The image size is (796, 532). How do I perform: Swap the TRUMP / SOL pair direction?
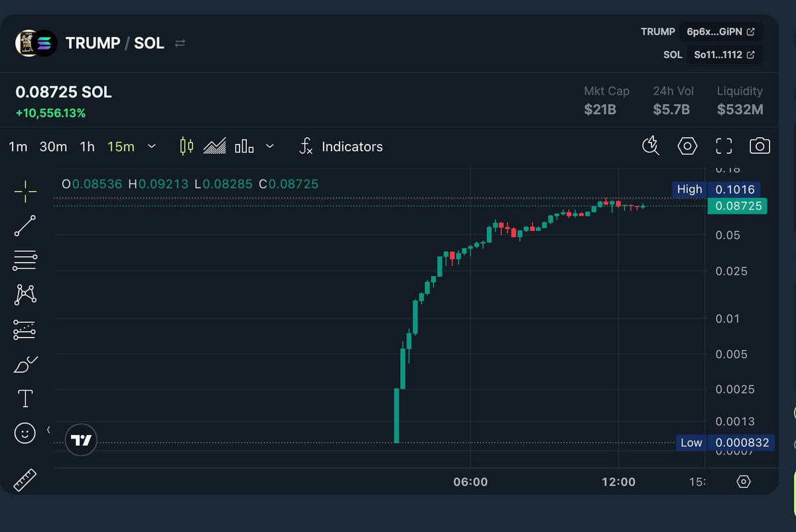click(180, 43)
